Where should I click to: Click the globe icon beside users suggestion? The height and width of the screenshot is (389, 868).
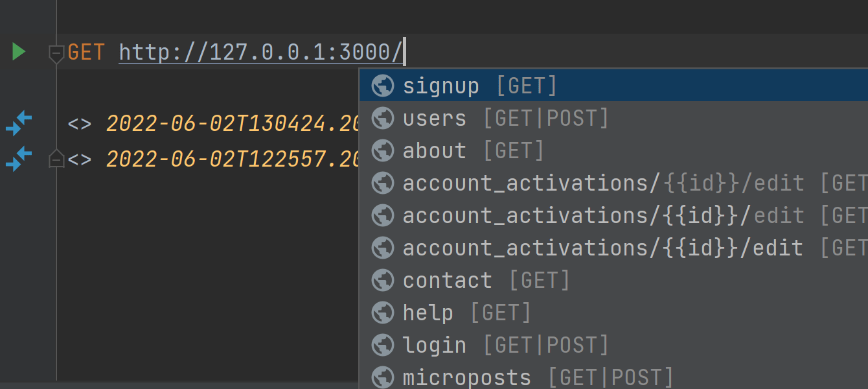click(383, 118)
